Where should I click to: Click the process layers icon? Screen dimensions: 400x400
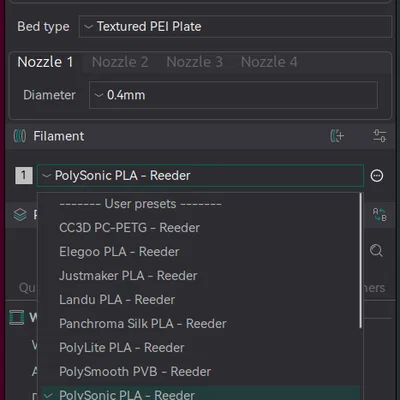[20, 214]
